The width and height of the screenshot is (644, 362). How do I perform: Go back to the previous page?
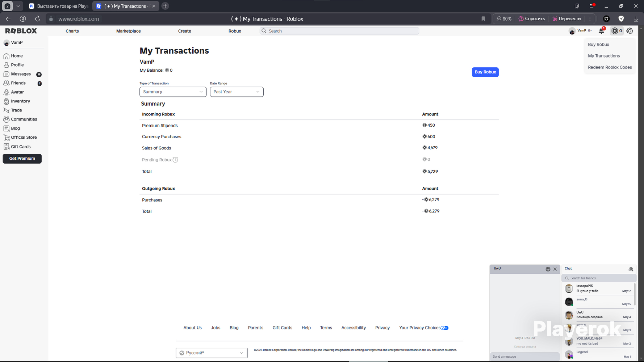tap(8, 19)
